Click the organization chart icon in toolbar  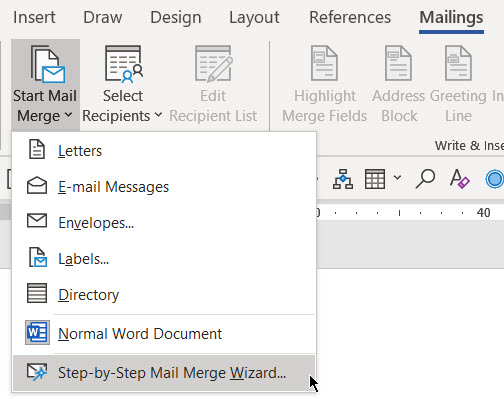tap(343, 179)
